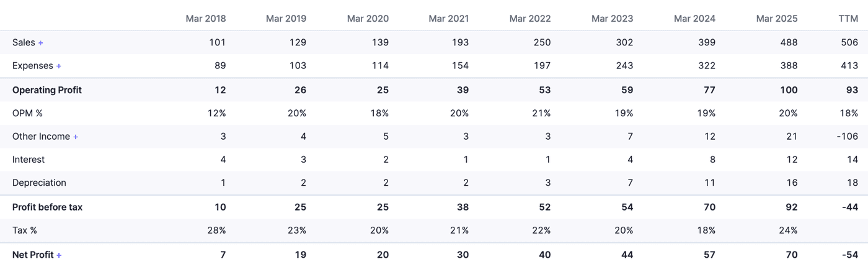Screen dimensions: 868x264
Task: Select the OPM % row label
Action: [27, 113]
